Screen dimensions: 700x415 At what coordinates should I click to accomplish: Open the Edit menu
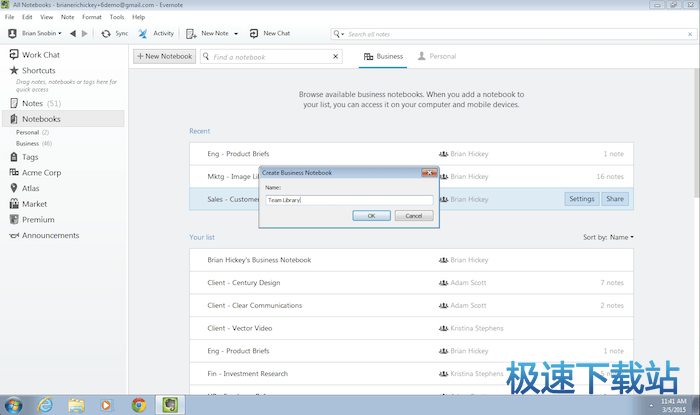pos(27,17)
